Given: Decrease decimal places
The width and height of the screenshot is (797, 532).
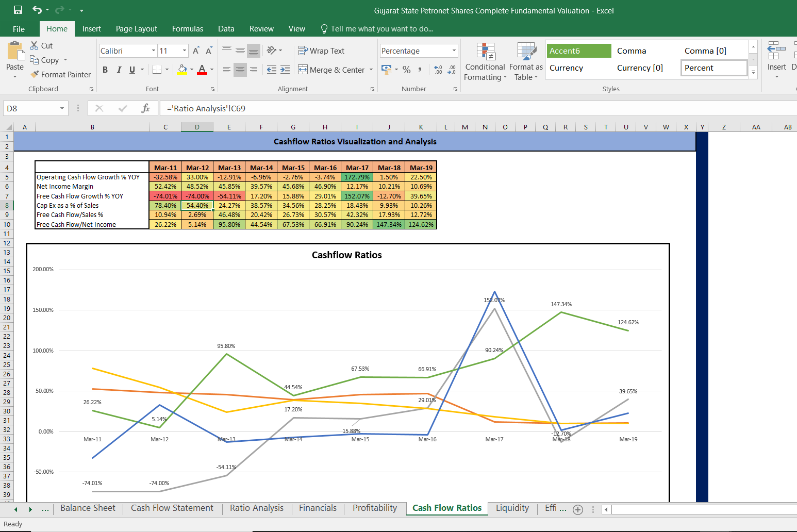Looking at the screenshot, I should [452, 70].
